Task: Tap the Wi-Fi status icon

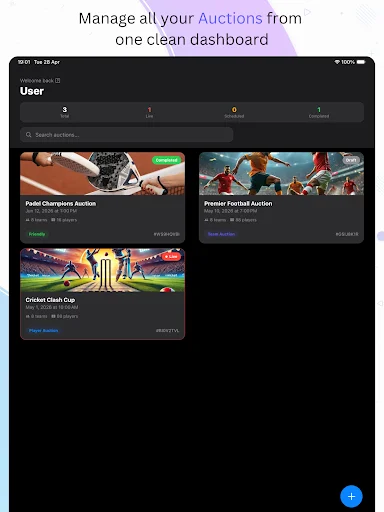Action: 337,62
